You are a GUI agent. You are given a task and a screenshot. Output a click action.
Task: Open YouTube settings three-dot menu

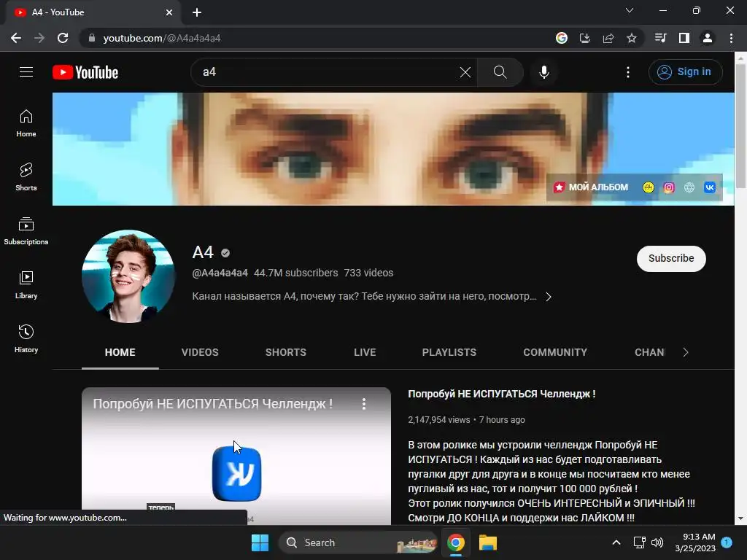click(x=628, y=72)
